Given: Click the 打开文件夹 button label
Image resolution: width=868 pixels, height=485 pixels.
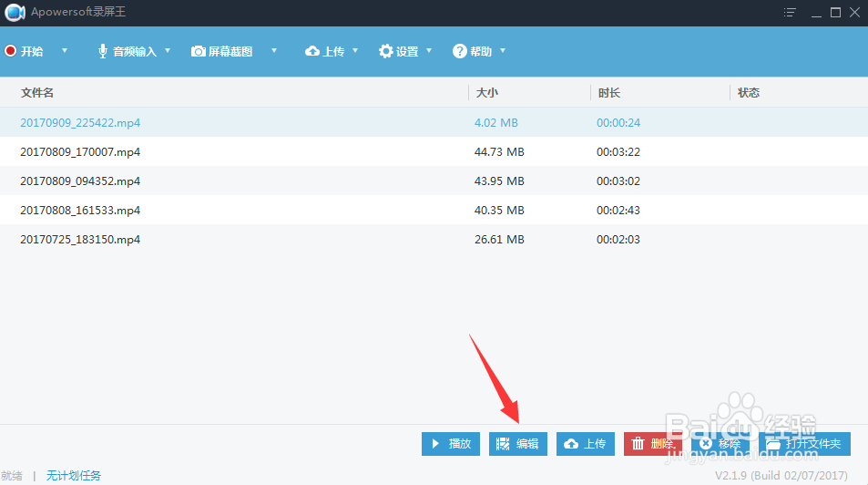Looking at the screenshot, I should [x=813, y=444].
